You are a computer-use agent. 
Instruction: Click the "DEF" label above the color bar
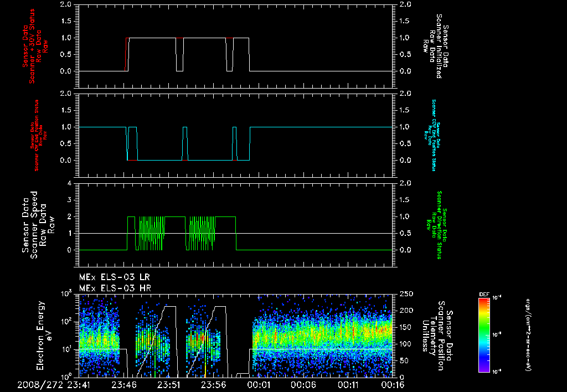(484, 295)
